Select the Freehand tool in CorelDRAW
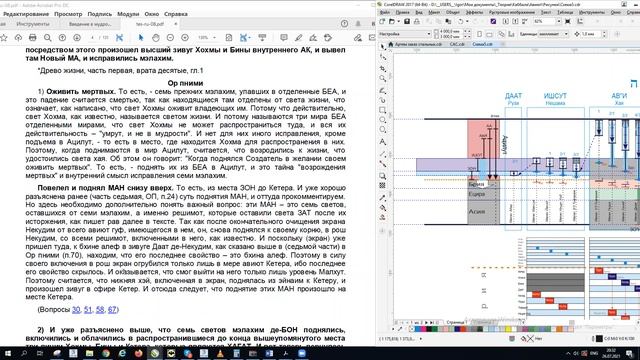Image resolution: width=640 pixels, height=360 pixels. pos(382,90)
